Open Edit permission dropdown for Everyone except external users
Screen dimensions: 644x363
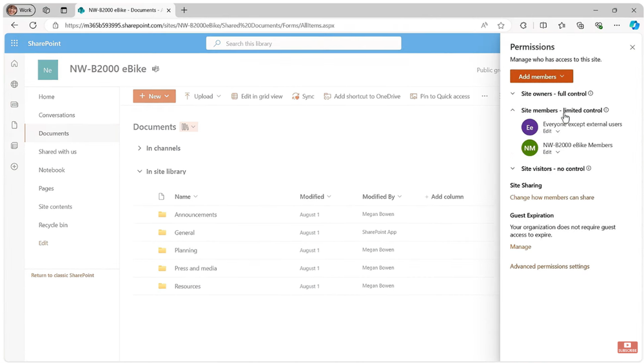point(552,132)
